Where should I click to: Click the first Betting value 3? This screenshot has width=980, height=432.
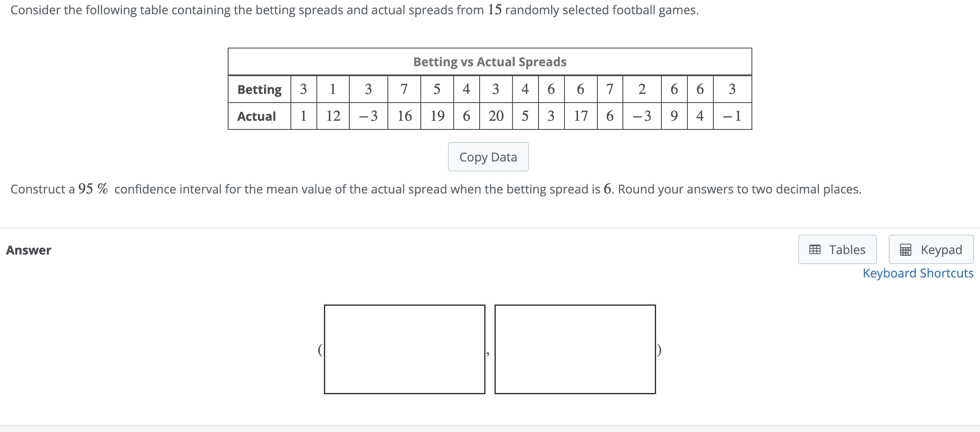pyautogui.click(x=303, y=89)
